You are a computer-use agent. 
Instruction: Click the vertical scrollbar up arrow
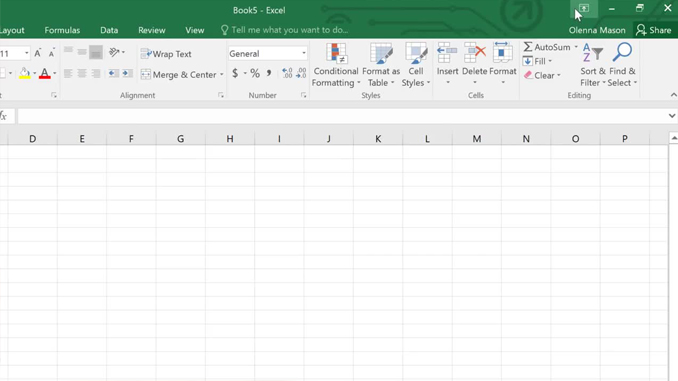click(674, 138)
